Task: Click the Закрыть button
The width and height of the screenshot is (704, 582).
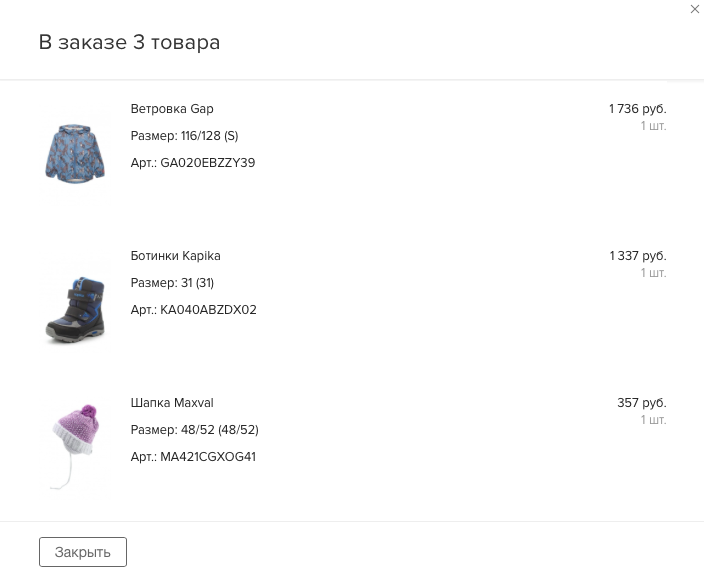Action: coord(83,552)
